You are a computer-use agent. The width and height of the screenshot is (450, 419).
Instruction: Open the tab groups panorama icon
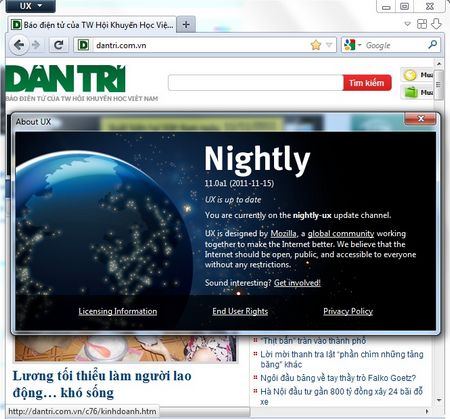422,24
